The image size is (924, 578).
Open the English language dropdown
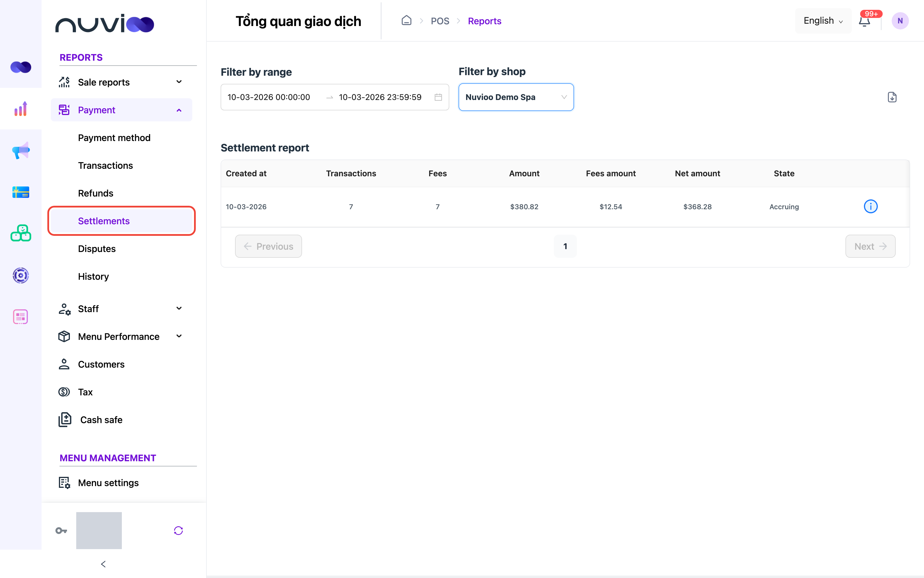pyautogui.click(x=823, y=21)
